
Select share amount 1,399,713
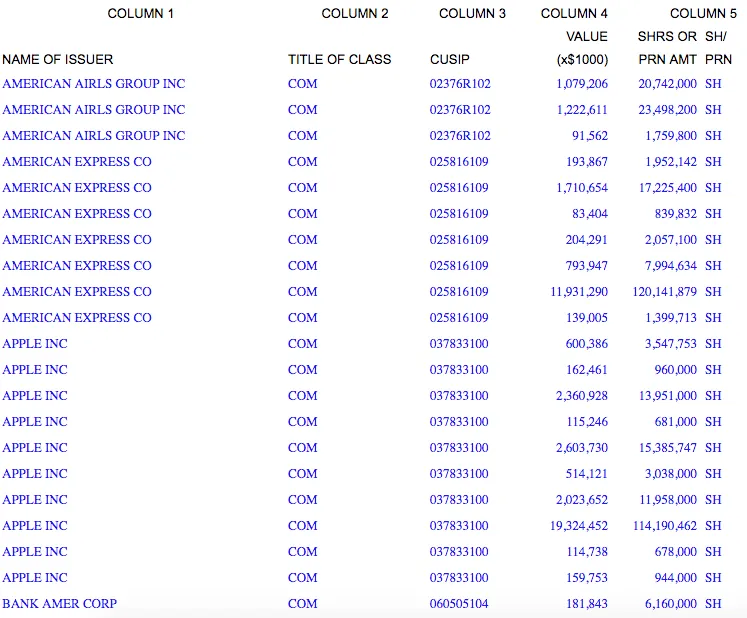tap(671, 318)
